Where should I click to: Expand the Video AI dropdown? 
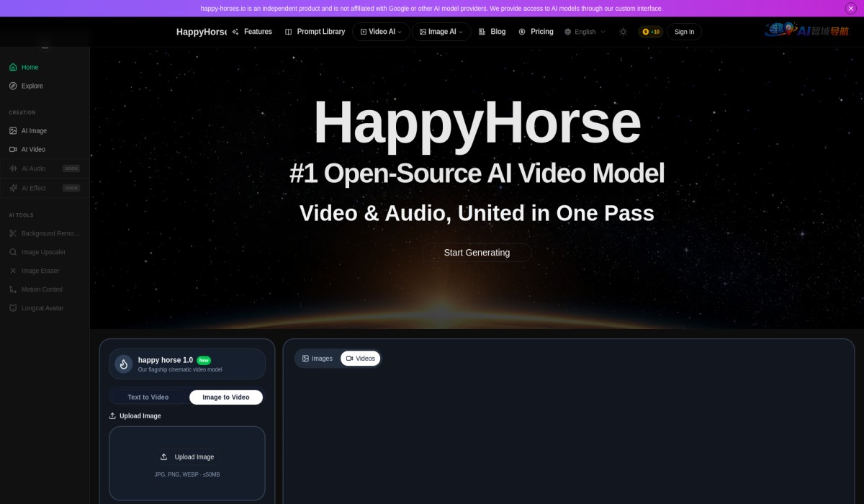point(381,32)
